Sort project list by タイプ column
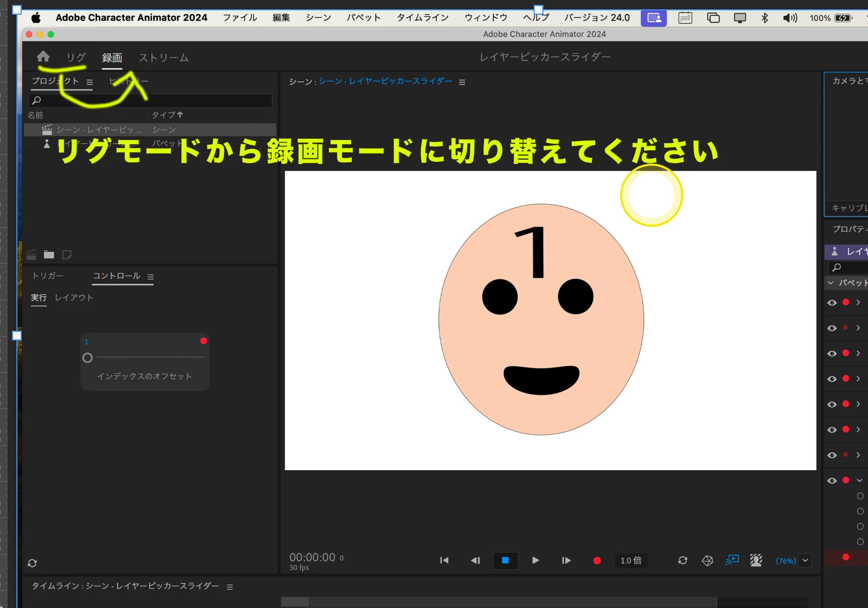868x608 pixels. pyautogui.click(x=167, y=115)
